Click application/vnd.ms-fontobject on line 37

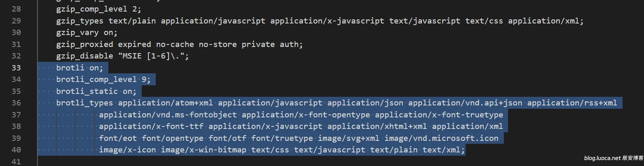pyautogui.click(x=168, y=115)
